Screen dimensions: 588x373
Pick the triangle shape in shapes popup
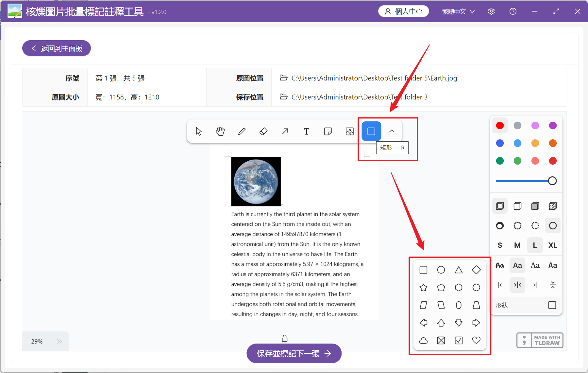pos(459,270)
